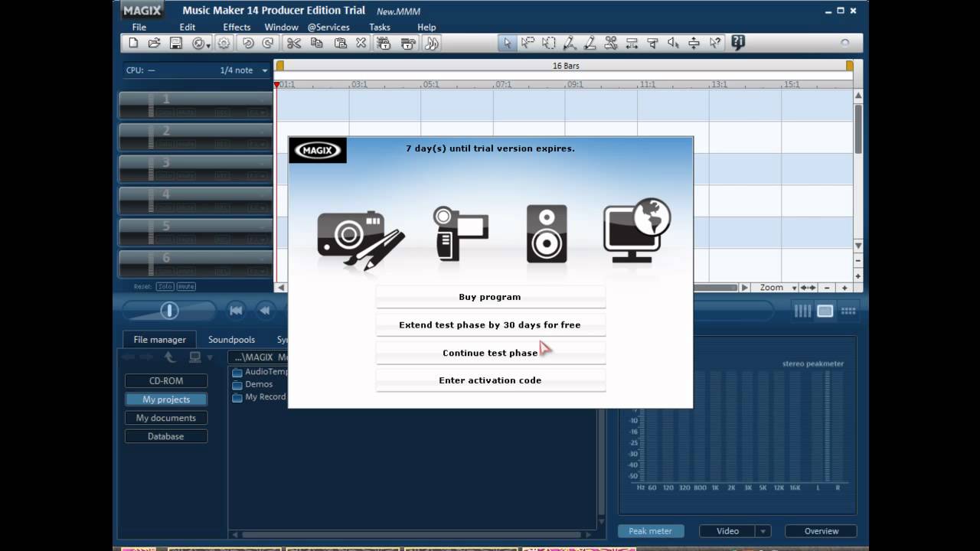Screen dimensions: 980x551
Task: Click the CD-ROM location button
Action: click(166, 381)
